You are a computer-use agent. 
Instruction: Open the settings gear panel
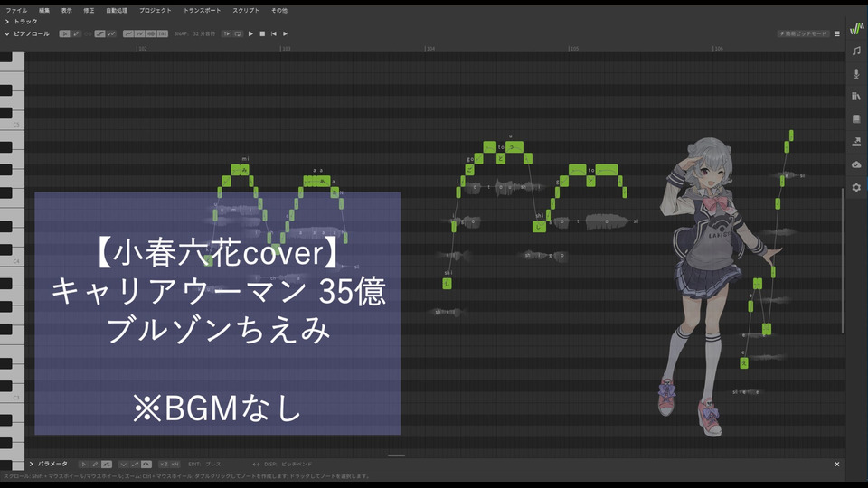[856, 188]
